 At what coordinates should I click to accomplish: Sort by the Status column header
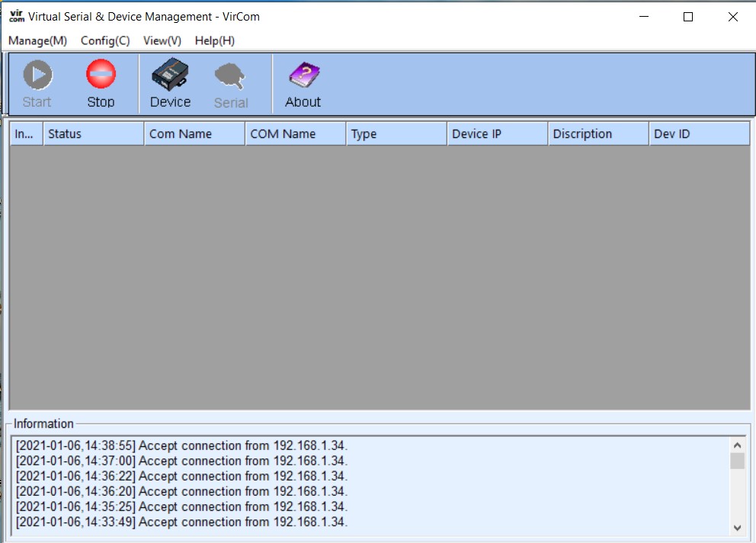(93, 134)
